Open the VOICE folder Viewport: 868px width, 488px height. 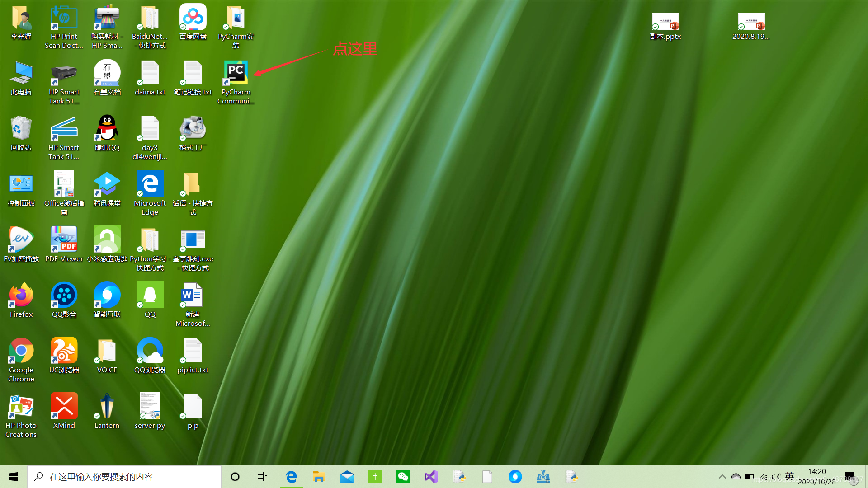(107, 356)
